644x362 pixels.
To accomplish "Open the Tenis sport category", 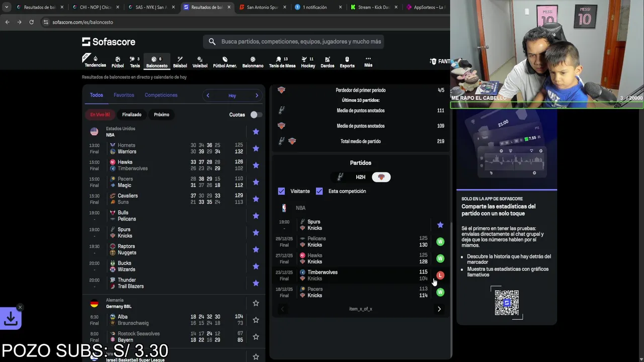I will coord(135,62).
